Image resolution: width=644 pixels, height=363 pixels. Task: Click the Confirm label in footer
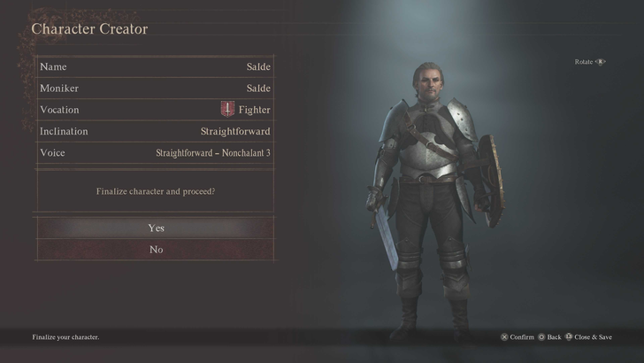pos(522,337)
